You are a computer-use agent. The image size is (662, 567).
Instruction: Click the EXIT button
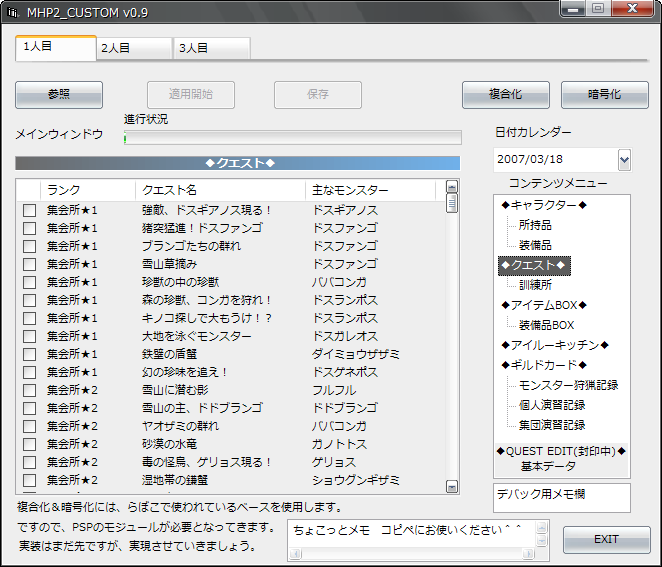pyautogui.click(x=606, y=539)
